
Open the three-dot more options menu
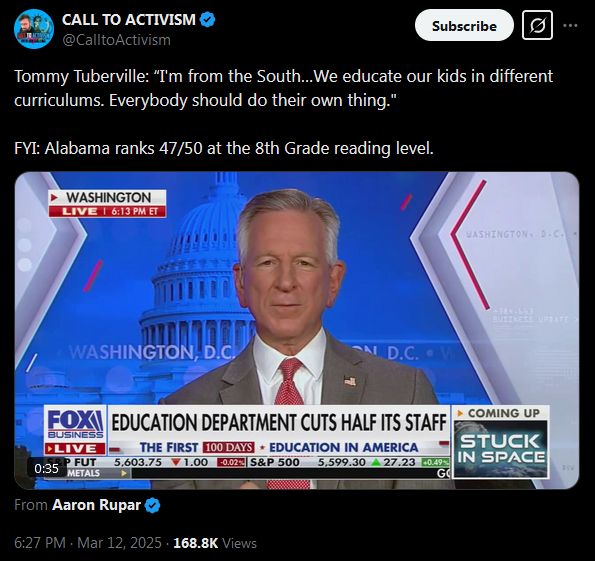570,25
